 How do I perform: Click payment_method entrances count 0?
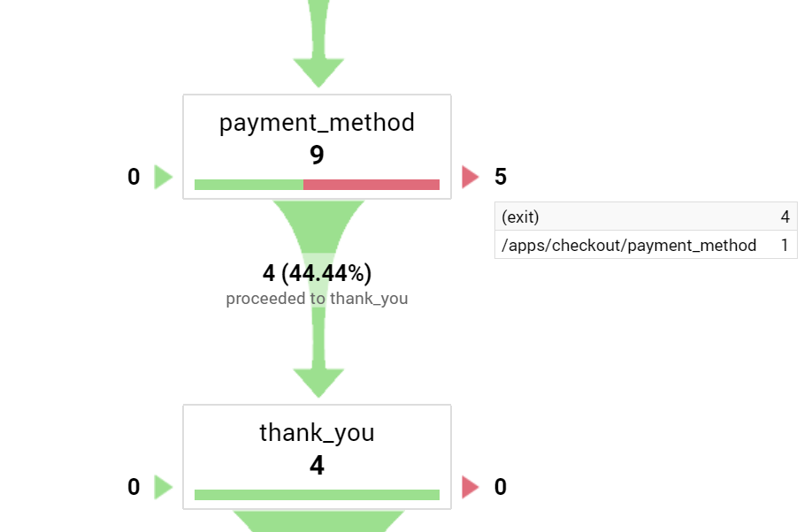134,177
